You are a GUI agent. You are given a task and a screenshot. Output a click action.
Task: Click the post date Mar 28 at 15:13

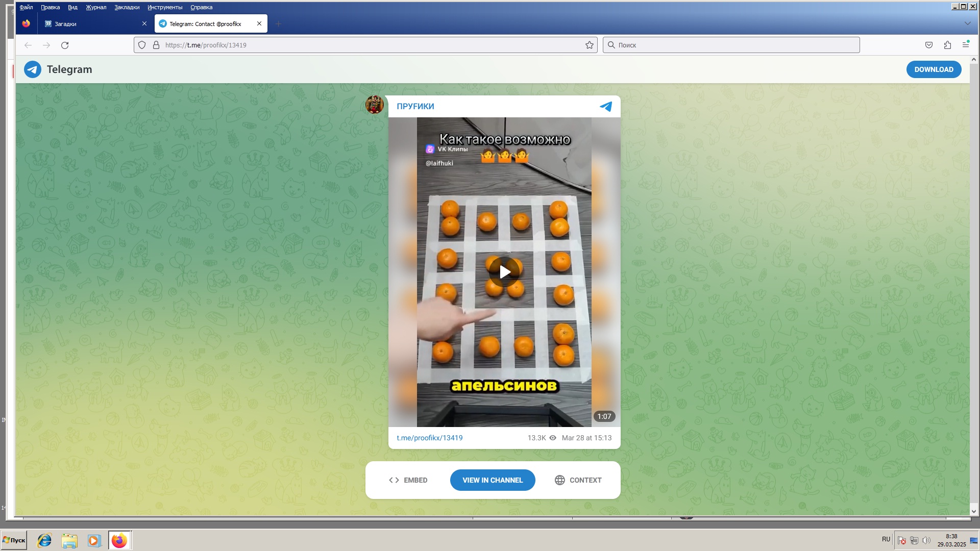click(586, 438)
